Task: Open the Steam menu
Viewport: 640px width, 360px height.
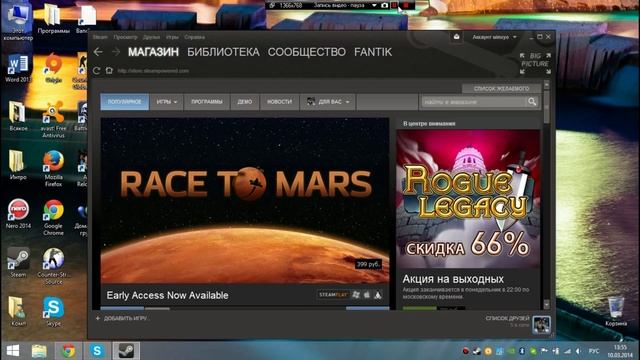Action: pyautogui.click(x=100, y=37)
